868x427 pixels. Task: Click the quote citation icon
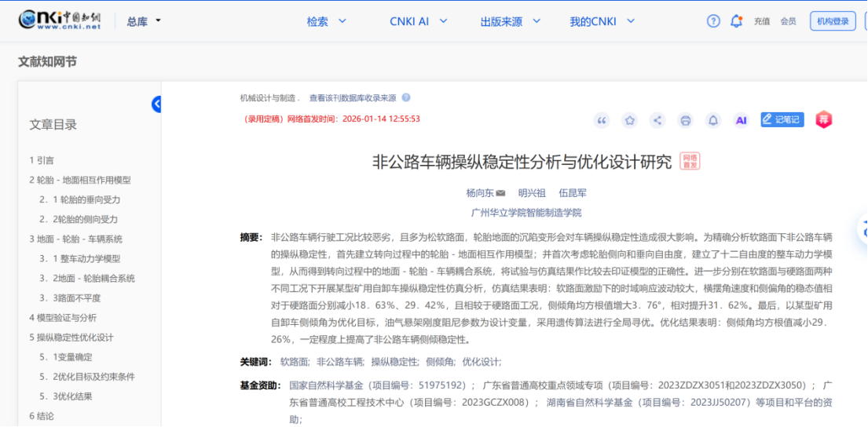pyautogui.click(x=602, y=120)
